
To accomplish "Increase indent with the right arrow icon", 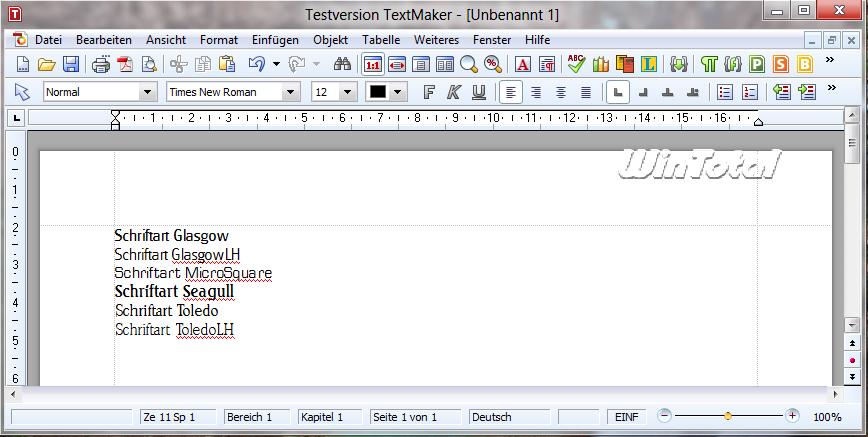I will [808, 92].
